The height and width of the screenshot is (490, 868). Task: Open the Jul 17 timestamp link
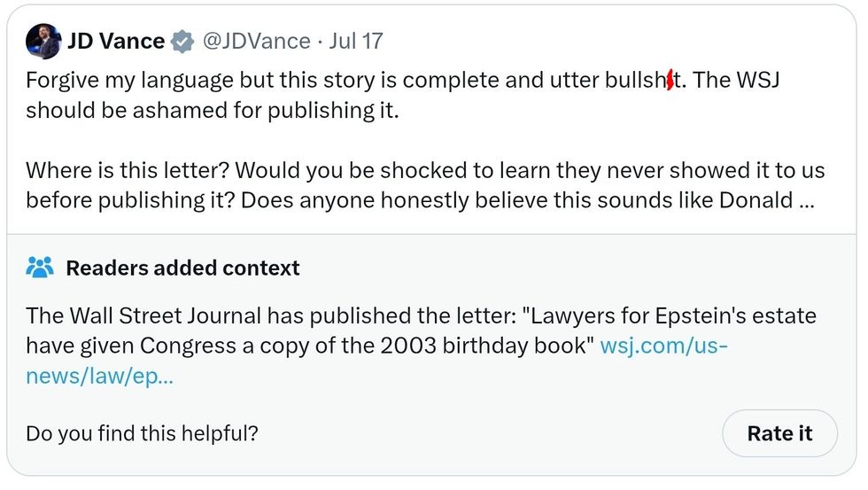(355, 42)
